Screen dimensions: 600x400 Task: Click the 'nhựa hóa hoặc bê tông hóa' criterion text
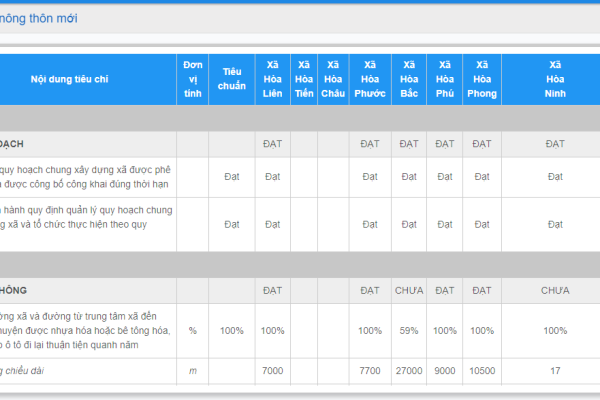pyautogui.click(x=85, y=331)
